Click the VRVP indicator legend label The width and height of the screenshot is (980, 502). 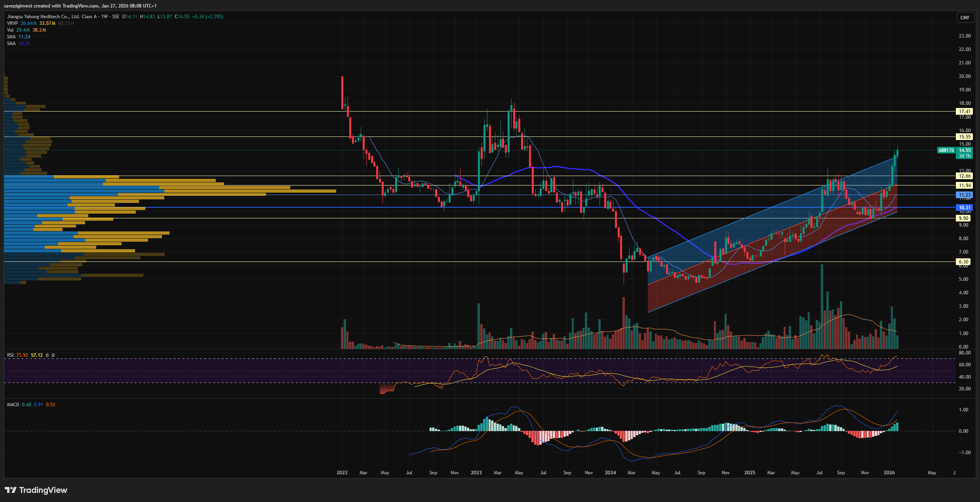point(12,23)
